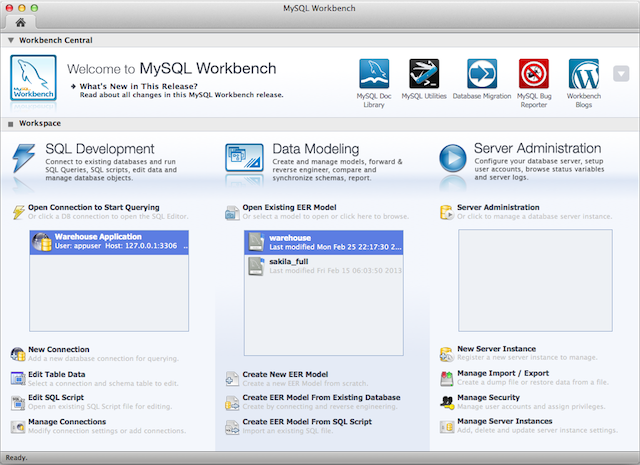Viewport: 640px width, 465px height.
Task: Click Create EER Model From SQL Script
Action: coord(307,422)
